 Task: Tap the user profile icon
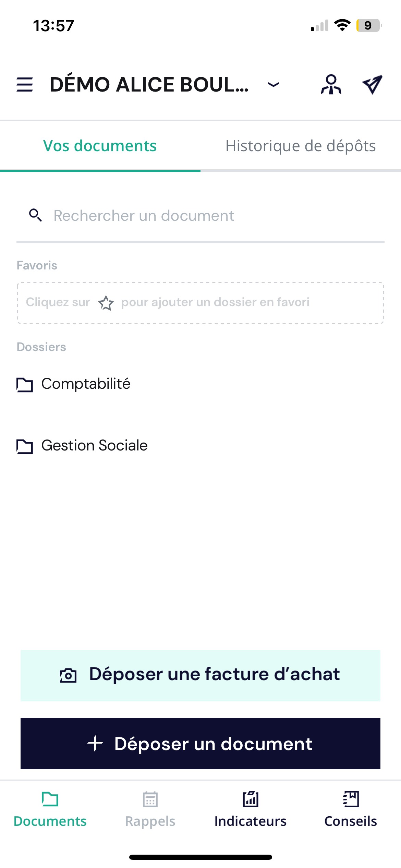[331, 84]
